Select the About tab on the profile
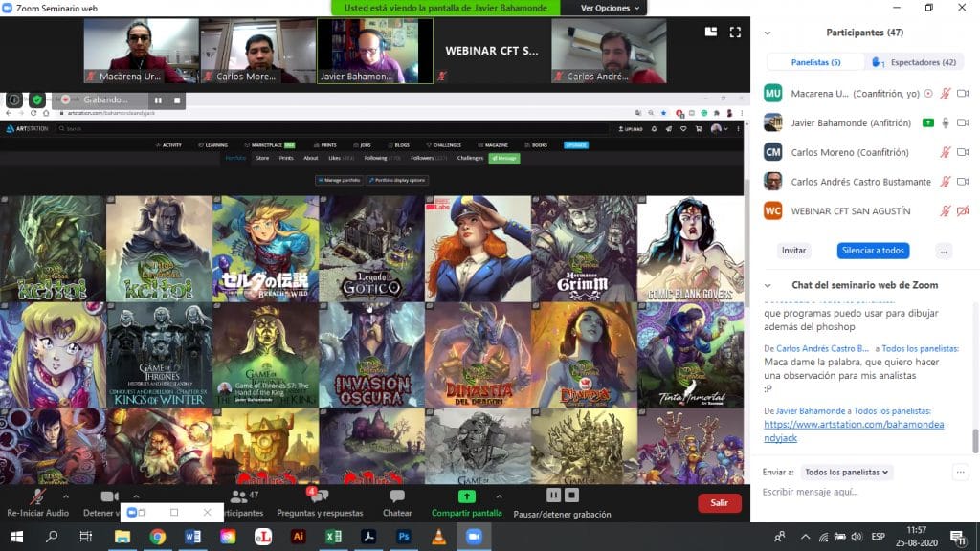This screenshot has height=551, width=980. coord(311,158)
